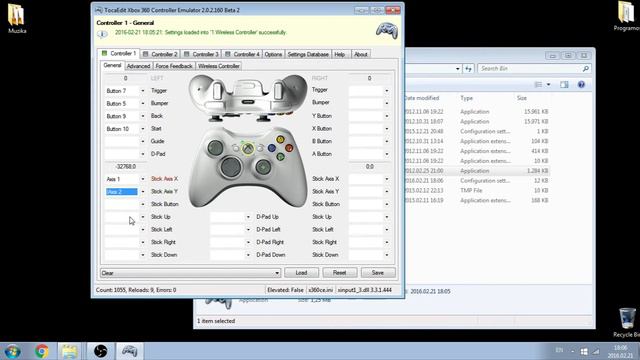The width and height of the screenshot is (640, 360).
Task: Expand Back dropdown showing Button 9
Action: pyautogui.click(x=143, y=116)
